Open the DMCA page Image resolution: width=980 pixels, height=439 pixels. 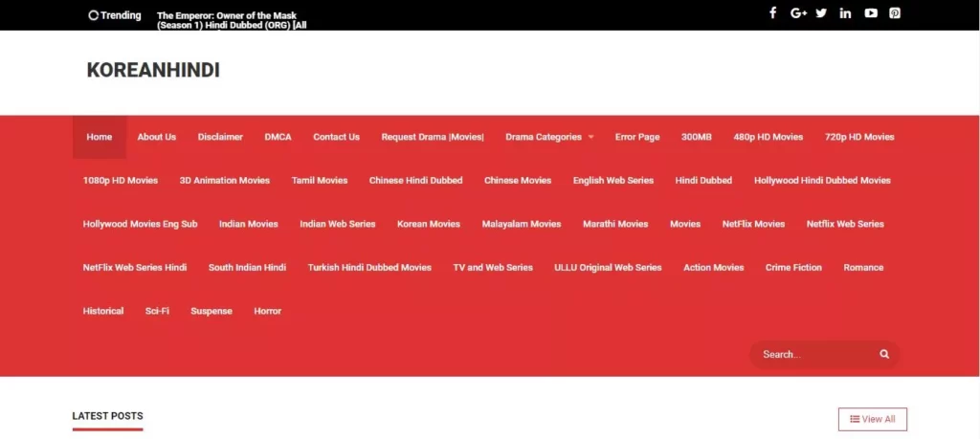pyautogui.click(x=278, y=137)
